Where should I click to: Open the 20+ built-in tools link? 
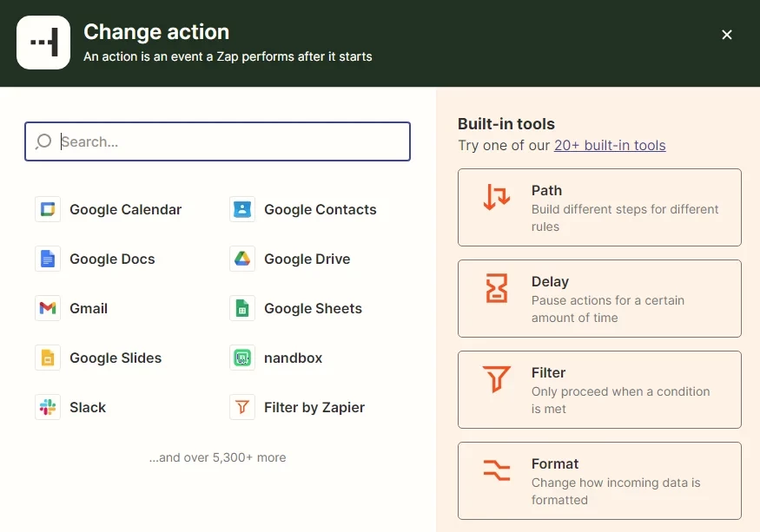coord(610,145)
